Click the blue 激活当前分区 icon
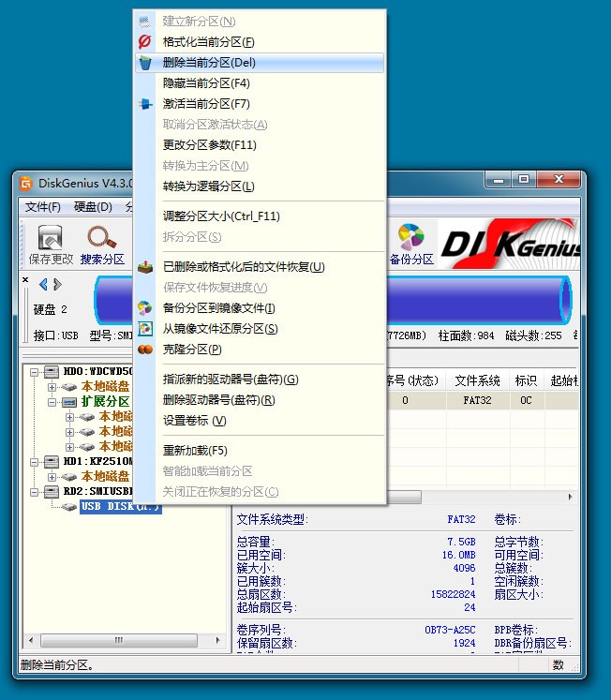The image size is (611, 700). click(x=144, y=104)
